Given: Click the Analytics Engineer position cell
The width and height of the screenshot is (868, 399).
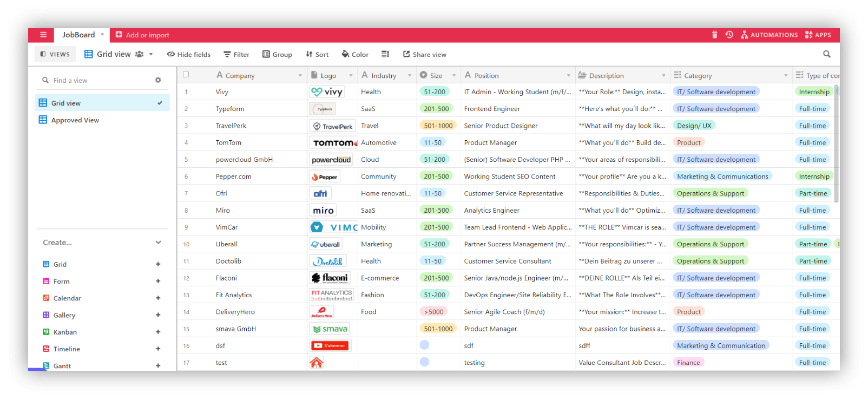Looking at the screenshot, I should click(x=517, y=211).
